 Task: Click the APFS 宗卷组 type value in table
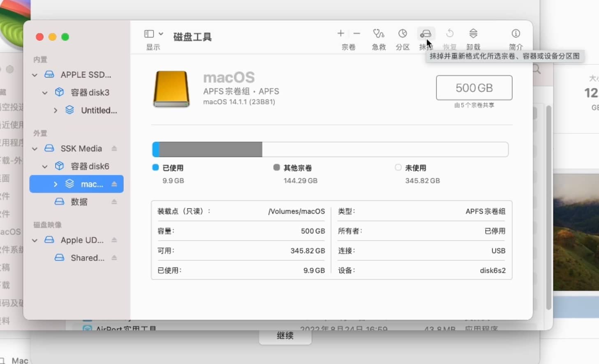[486, 211]
